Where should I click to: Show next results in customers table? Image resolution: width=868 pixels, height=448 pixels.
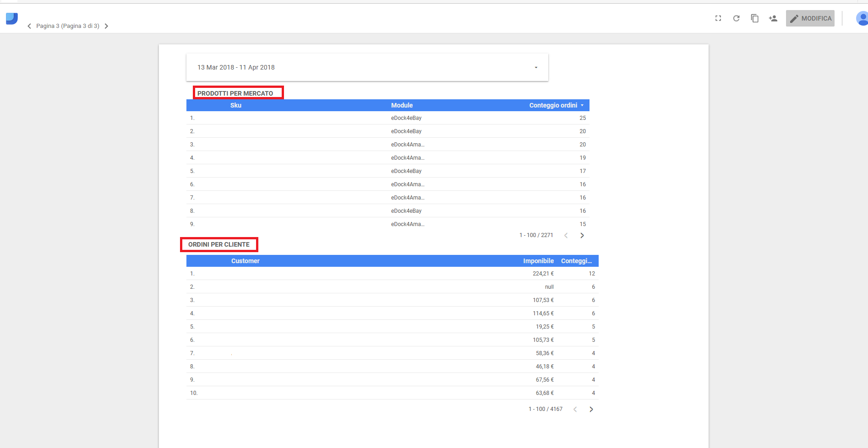[x=591, y=409]
